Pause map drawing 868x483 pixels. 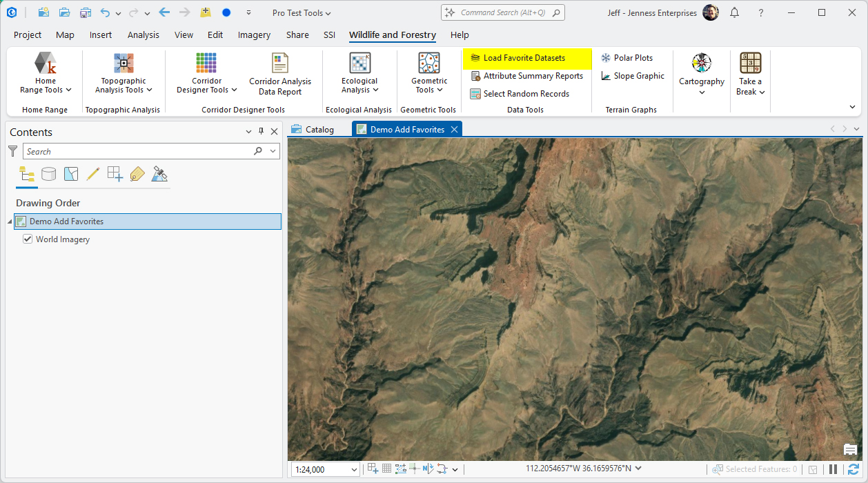(x=833, y=469)
